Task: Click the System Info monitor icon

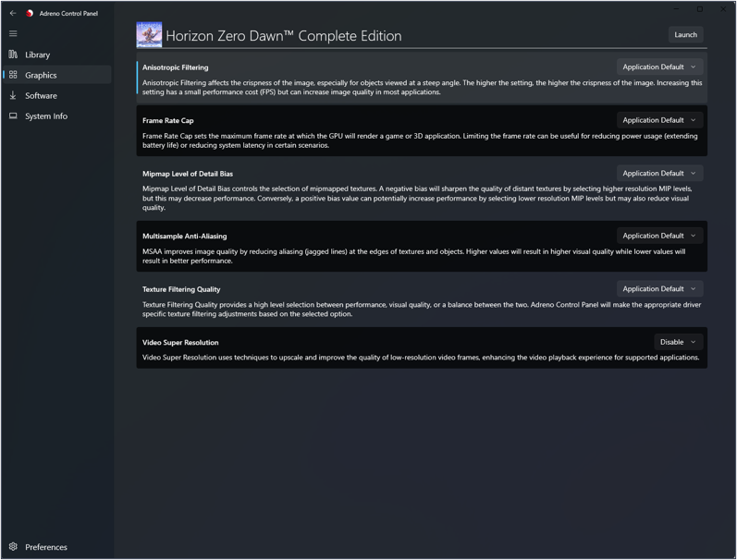Action: point(13,116)
